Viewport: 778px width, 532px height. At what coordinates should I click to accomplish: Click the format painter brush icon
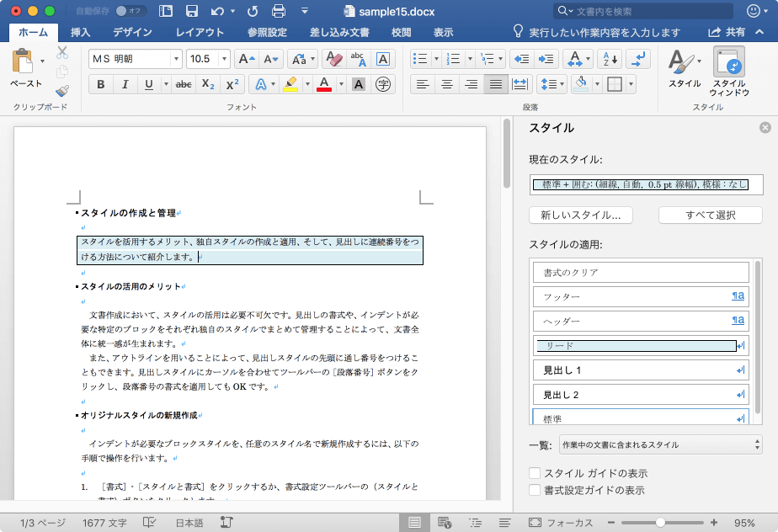[62, 91]
